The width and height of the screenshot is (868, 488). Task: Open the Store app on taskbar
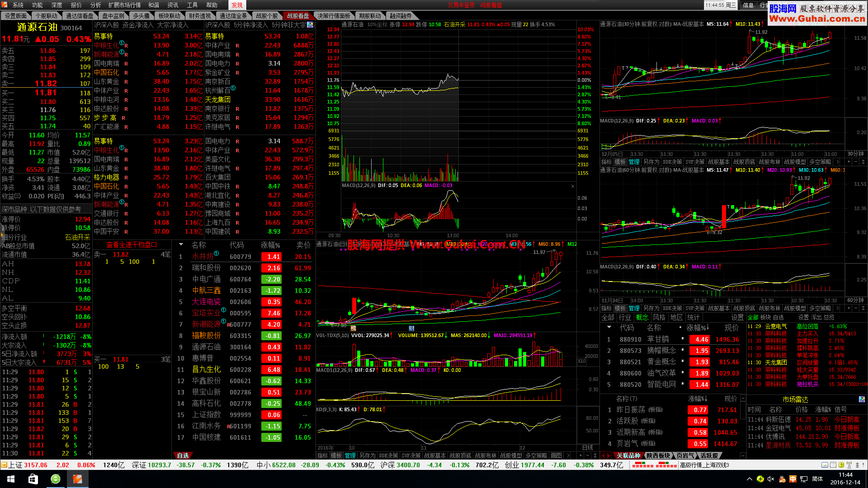pyautogui.click(x=33, y=479)
